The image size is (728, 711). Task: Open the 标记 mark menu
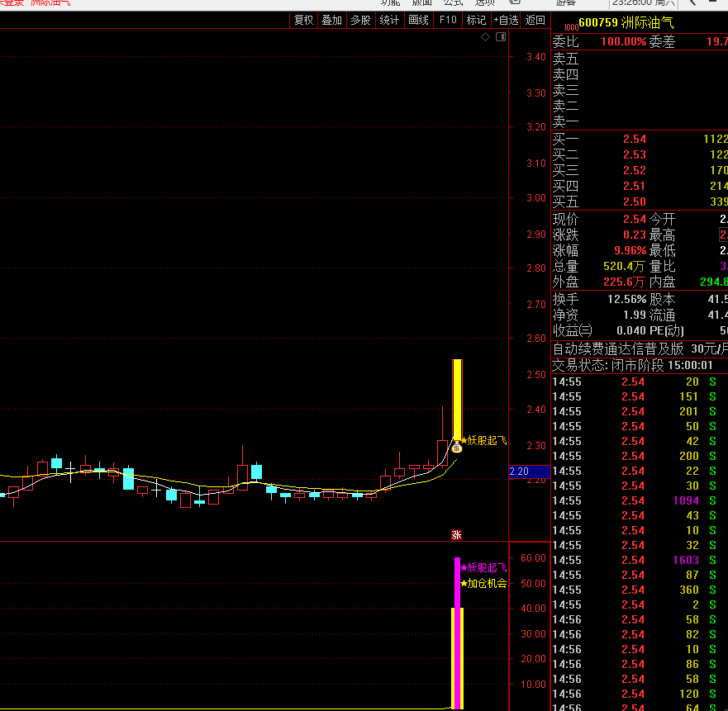[x=476, y=21]
